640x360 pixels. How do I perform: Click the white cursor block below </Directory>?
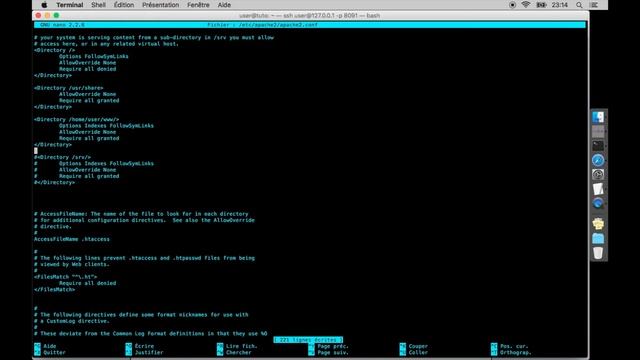[x=36, y=151]
